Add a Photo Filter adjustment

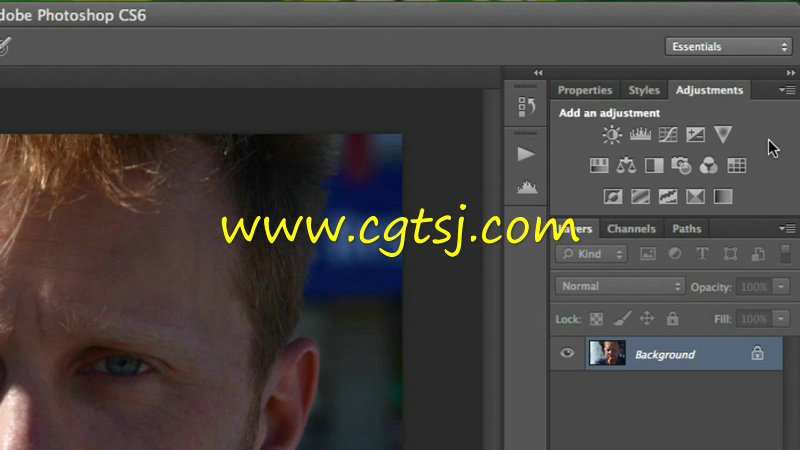tap(681, 165)
